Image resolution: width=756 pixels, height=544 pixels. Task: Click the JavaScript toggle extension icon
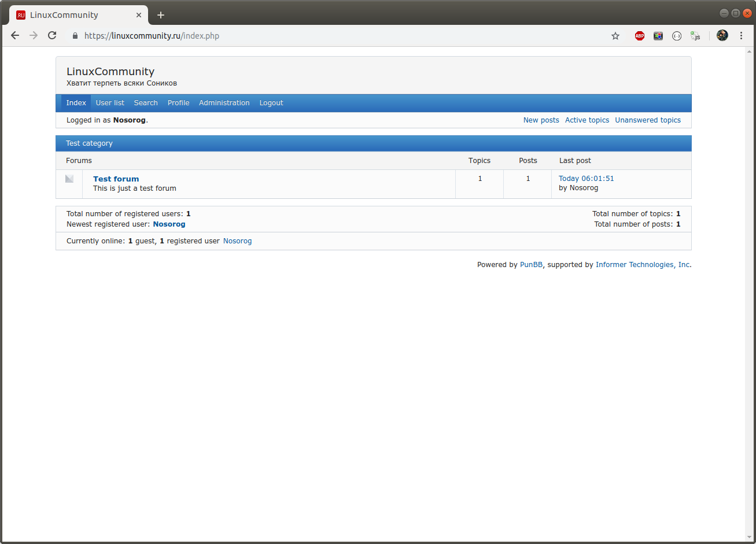(x=695, y=35)
